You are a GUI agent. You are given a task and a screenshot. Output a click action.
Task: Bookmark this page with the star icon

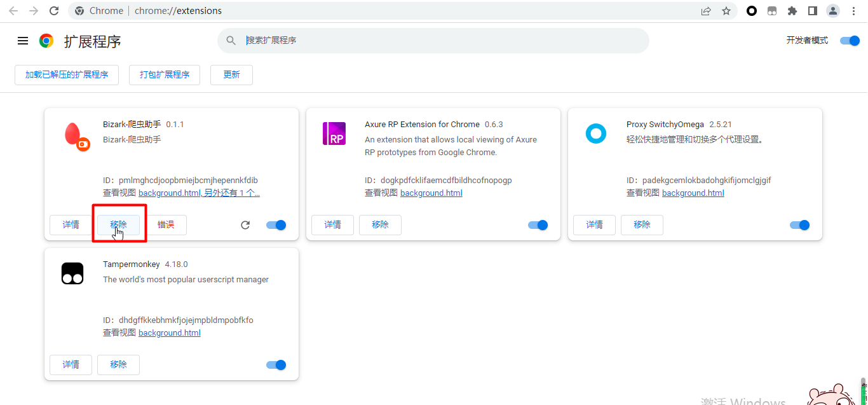726,11
